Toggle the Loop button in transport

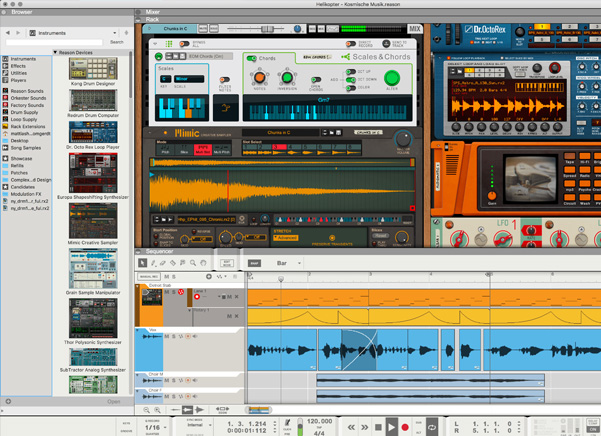coord(432,427)
